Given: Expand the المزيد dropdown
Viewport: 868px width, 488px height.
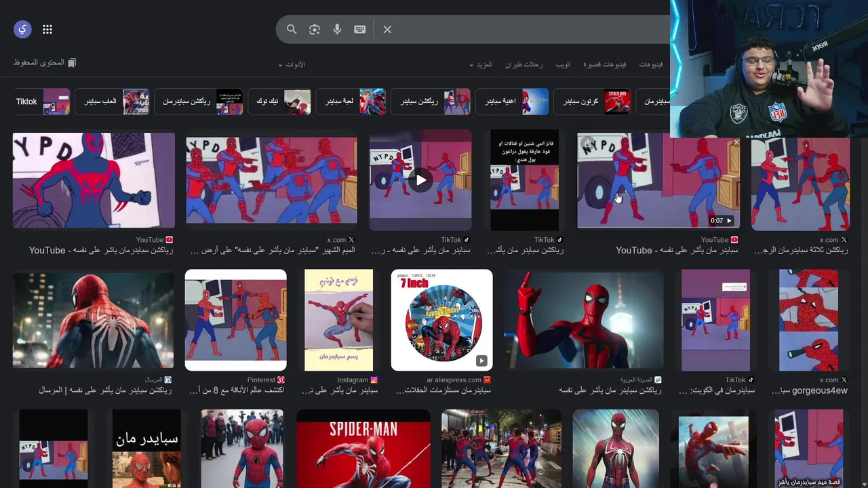Looking at the screenshot, I should (x=481, y=64).
